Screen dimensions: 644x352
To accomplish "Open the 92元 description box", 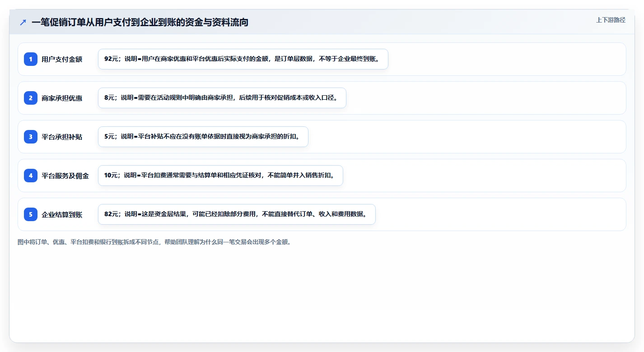I will (x=243, y=59).
